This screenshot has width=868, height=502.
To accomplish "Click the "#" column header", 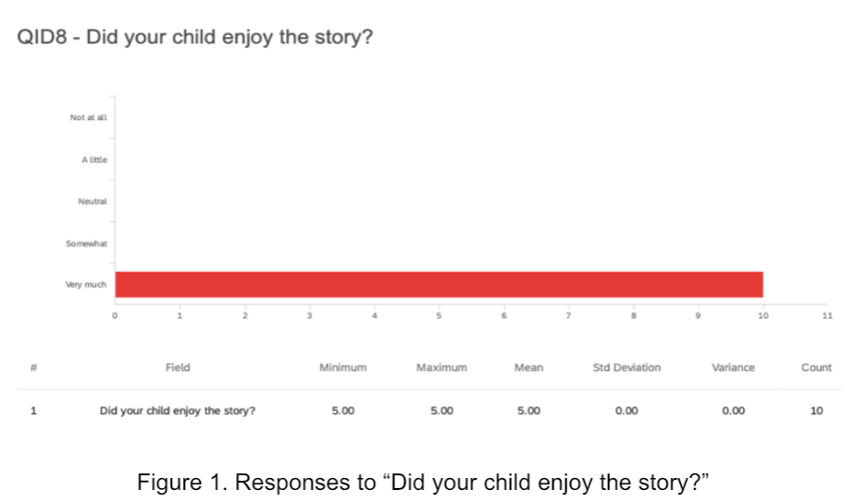I will (x=34, y=367).
